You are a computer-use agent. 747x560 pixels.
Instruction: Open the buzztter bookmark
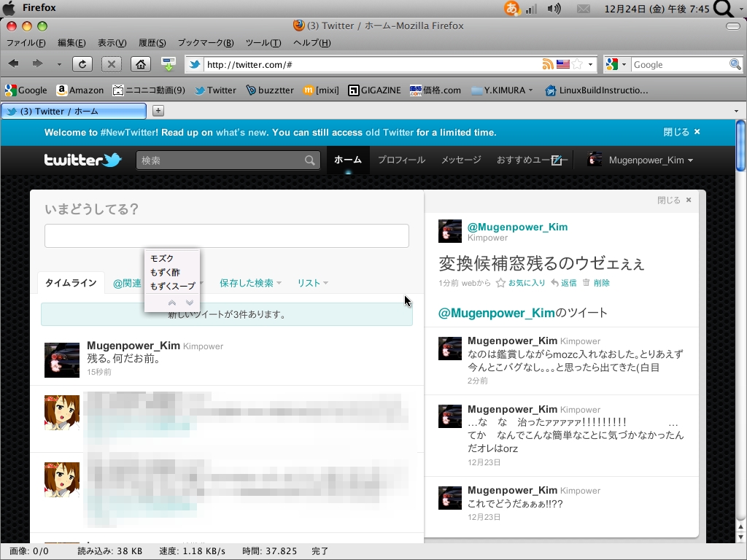click(270, 90)
